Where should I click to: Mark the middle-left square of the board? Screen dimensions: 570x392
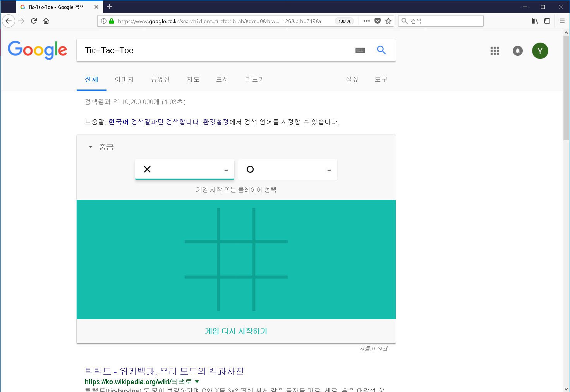201,260
